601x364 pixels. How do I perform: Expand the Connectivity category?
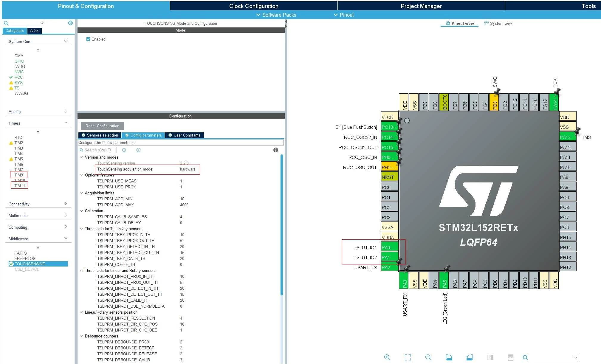(66, 204)
